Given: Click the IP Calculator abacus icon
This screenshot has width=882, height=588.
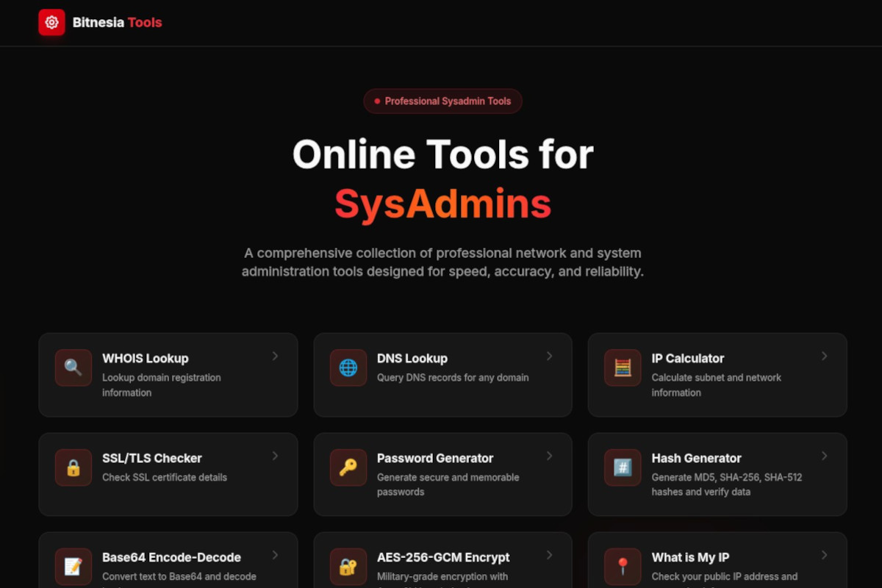Looking at the screenshot, I should coord(623,367).
